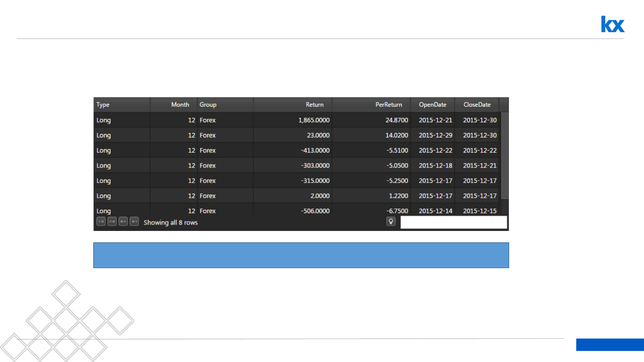Go to first page of table

tap(101, 222)
